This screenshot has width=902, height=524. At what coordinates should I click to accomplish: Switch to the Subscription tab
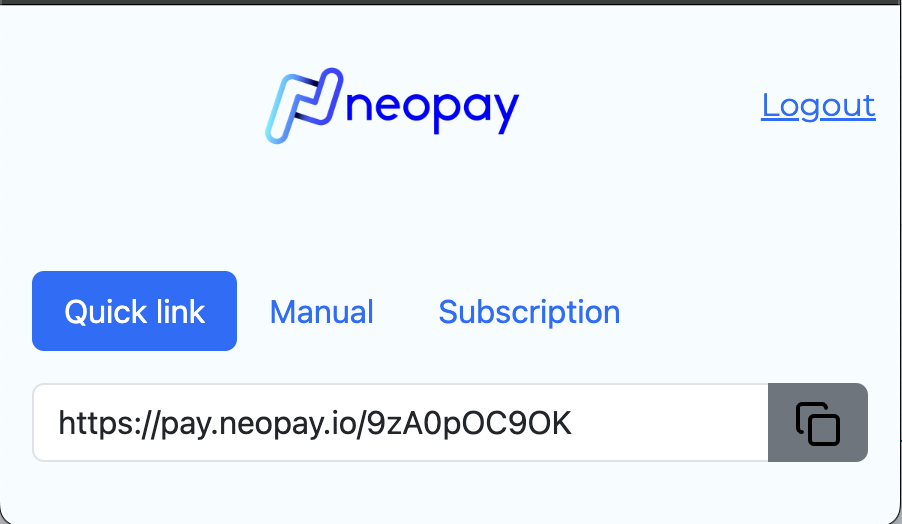(529, 311)
